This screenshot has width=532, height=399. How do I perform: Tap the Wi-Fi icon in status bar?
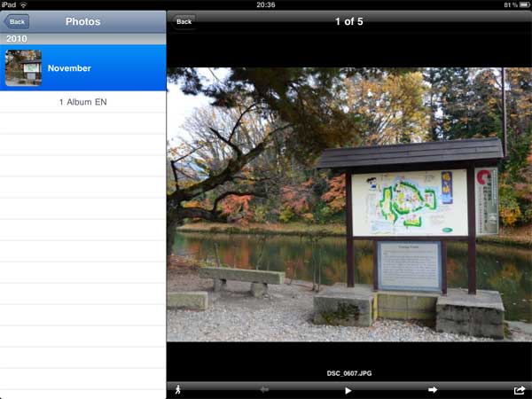tap(23, 4)
